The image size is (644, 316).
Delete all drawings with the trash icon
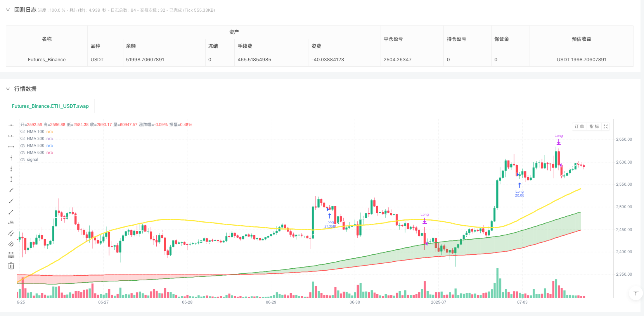(11, 266)
